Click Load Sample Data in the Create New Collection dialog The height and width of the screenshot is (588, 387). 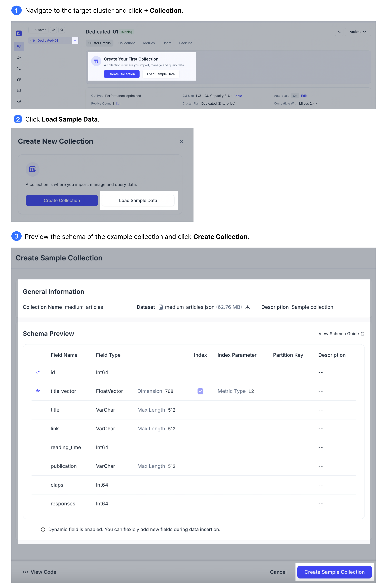[x=138, y=200]
